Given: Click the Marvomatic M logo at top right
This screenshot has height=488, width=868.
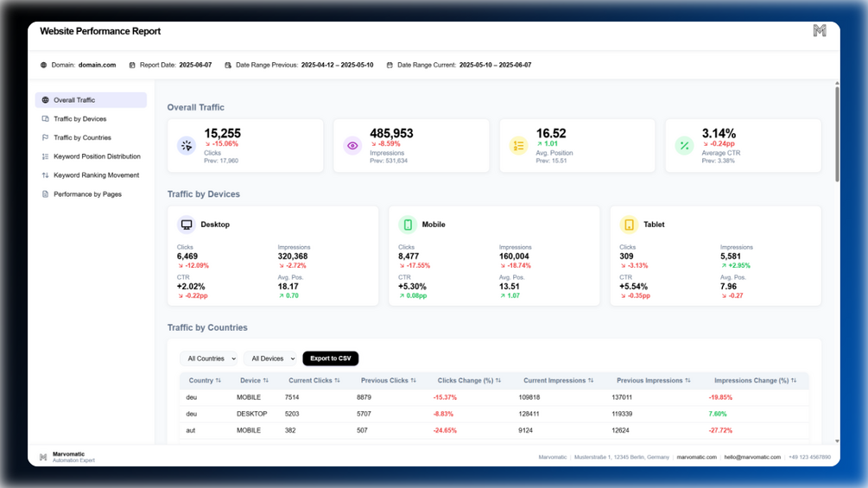Looking at the screenshot, I should [x=820, y=31].
